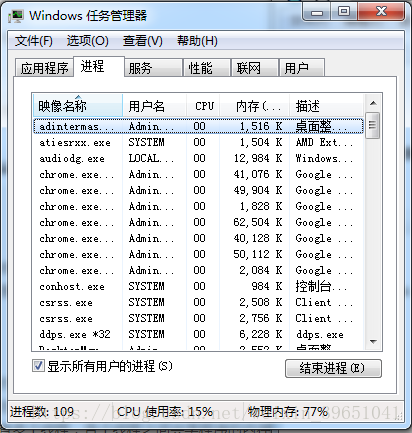Select chrome.exe using 40,128 K
412x433 pixels.
click(198, 238)
